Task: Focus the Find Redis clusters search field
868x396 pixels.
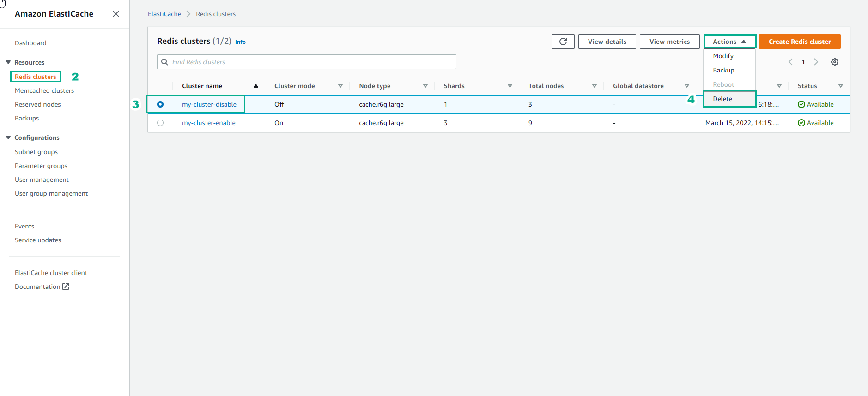Action: pos(307,62)
